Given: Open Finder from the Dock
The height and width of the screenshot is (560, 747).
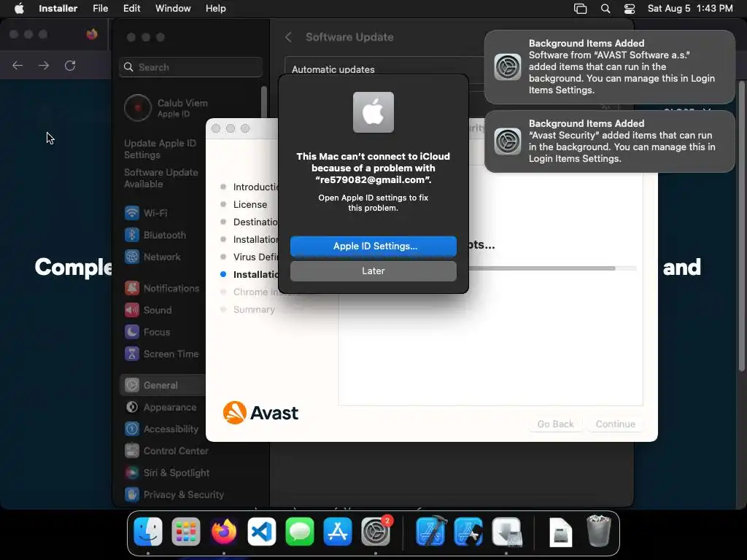Looking at the screenshot, I should [147, 532].
